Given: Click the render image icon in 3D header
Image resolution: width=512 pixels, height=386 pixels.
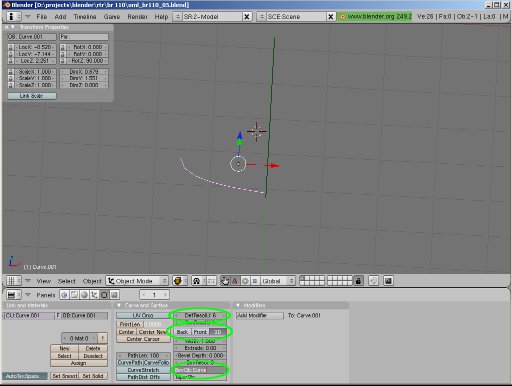Looking at the screenshot, I should 388,281.
